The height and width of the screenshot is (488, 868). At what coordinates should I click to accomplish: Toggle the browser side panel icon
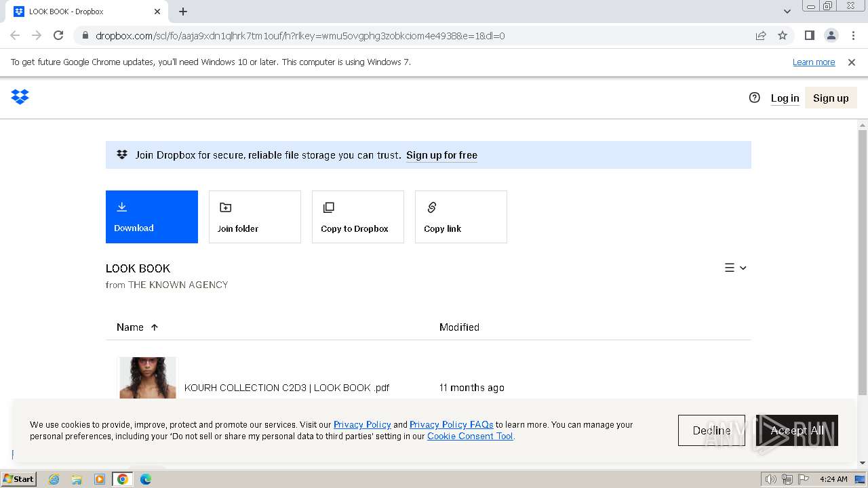809,35
